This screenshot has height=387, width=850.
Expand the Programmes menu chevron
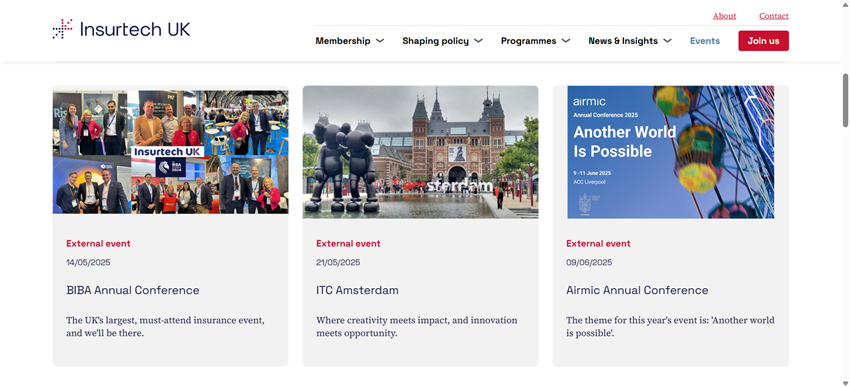[565, 41]
